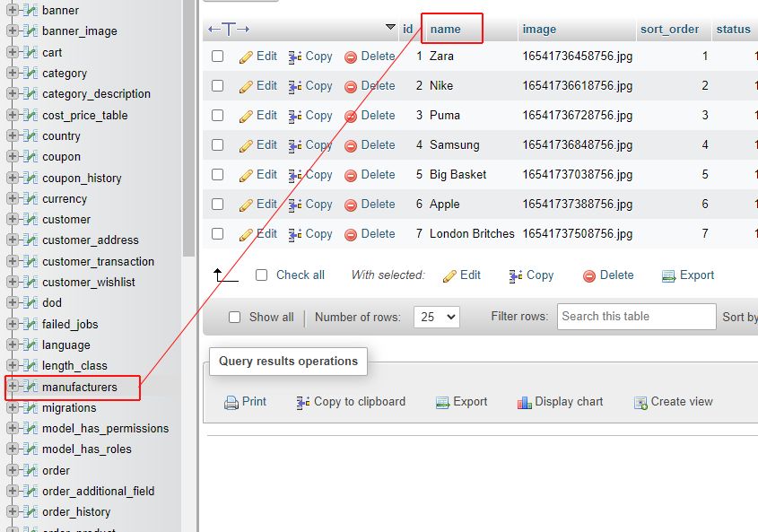Click the pencil Edit icon for Zara
This screenshot has height=532, width=758.
pos(246,57)
